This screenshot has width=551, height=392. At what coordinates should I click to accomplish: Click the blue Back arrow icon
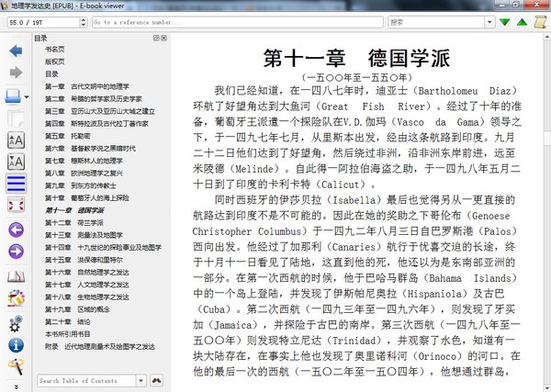[16, 50]
